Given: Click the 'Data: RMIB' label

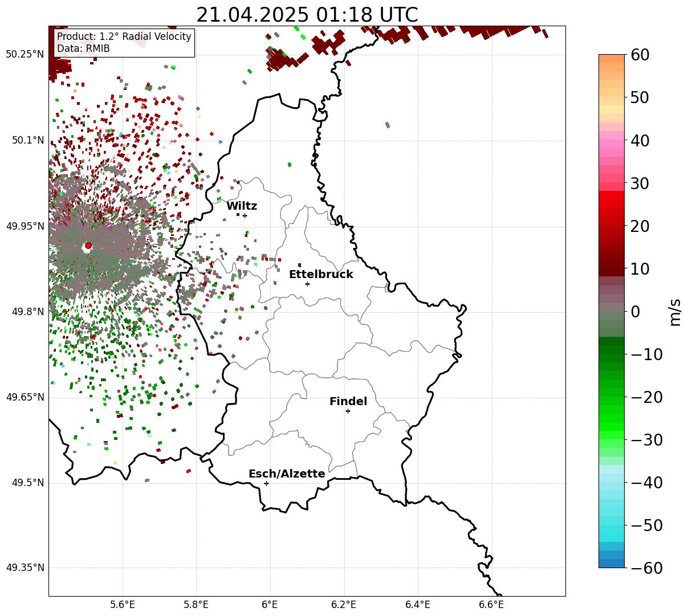Looking at the screenshot, I should (83, 48).
